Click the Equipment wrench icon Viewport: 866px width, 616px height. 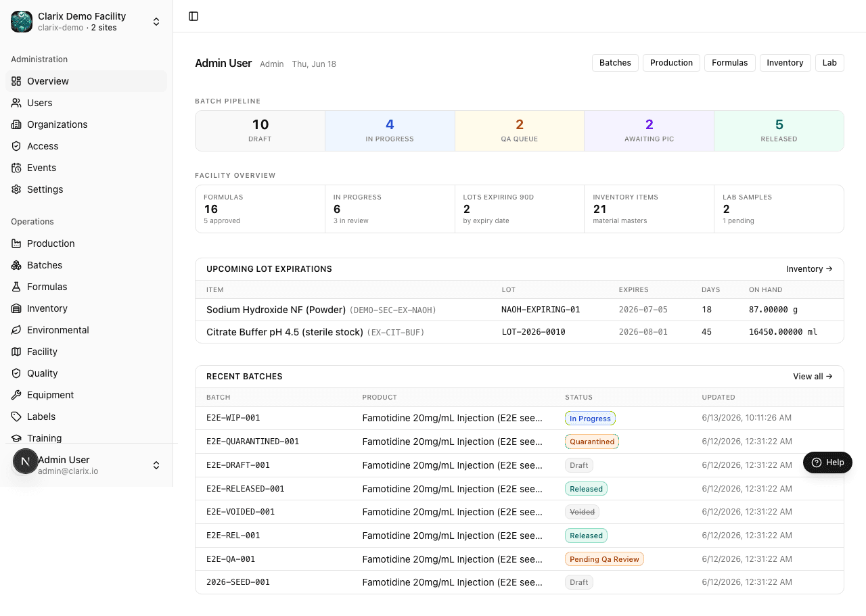16,395
